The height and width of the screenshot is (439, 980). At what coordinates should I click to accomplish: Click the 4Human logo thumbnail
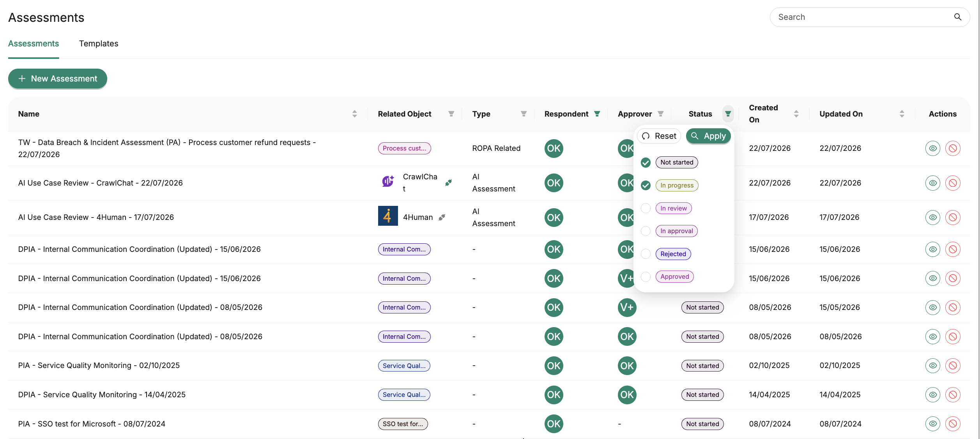388,216
